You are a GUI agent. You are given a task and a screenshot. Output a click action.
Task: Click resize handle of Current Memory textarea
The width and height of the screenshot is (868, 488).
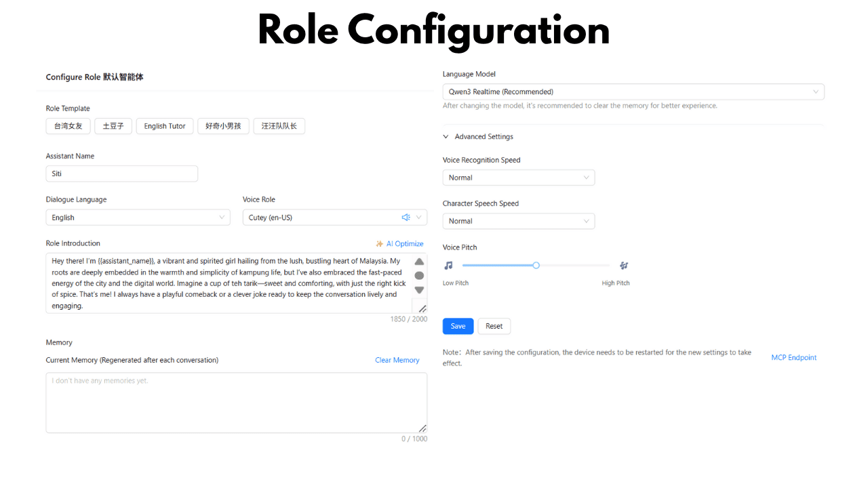[422, 428]
